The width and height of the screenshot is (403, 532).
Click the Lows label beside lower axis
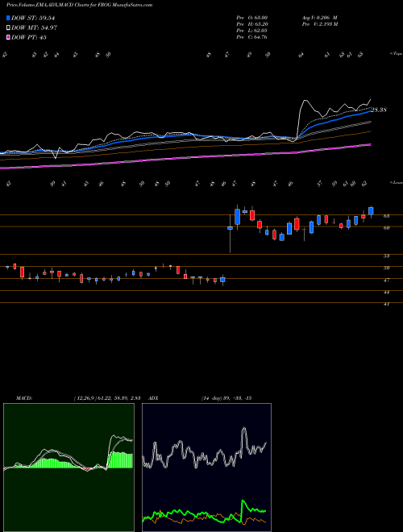pos(396,182)
